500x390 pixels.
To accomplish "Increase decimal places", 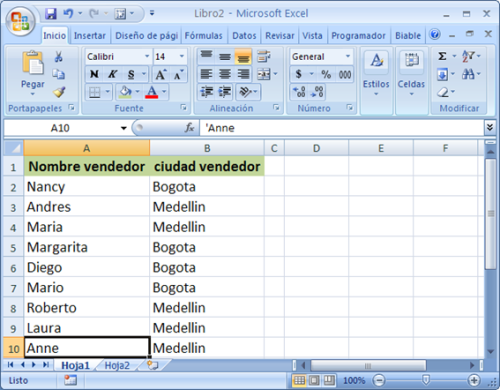I will 299,92.
